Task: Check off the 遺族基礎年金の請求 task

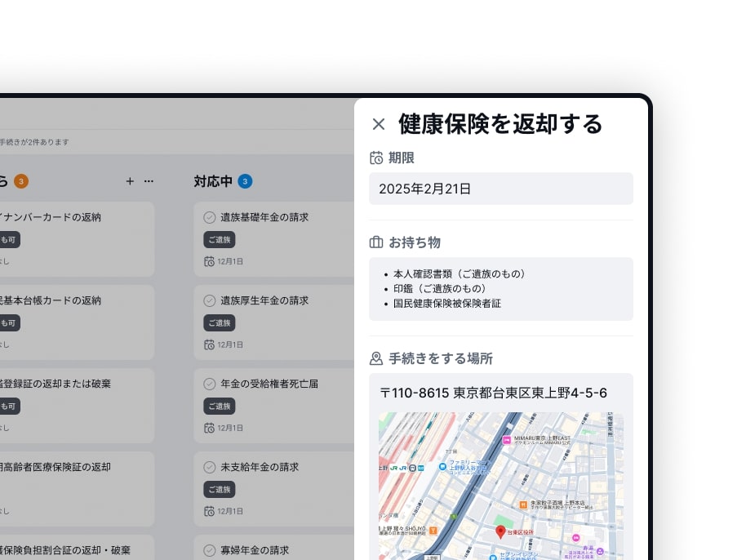Action: point(210,217)
